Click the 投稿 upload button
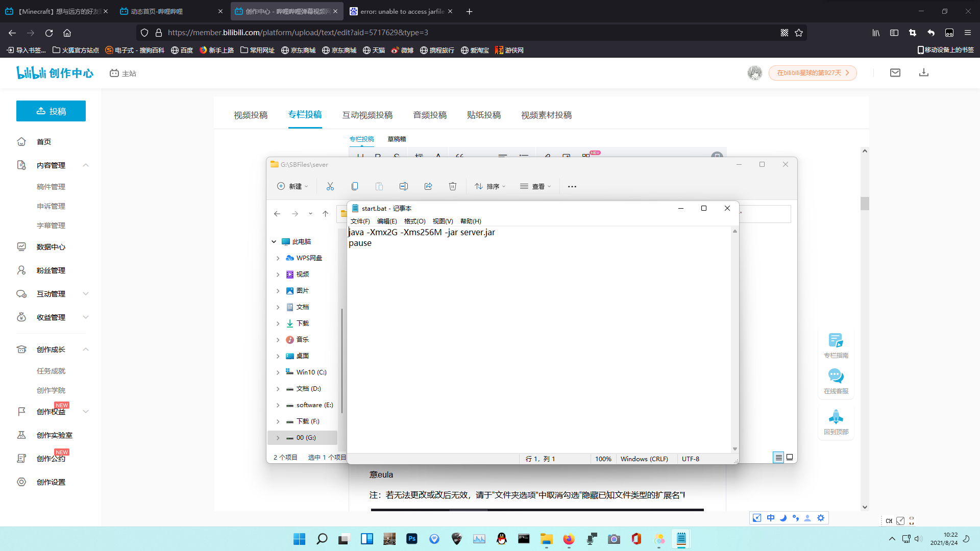 tap(51, 111)
